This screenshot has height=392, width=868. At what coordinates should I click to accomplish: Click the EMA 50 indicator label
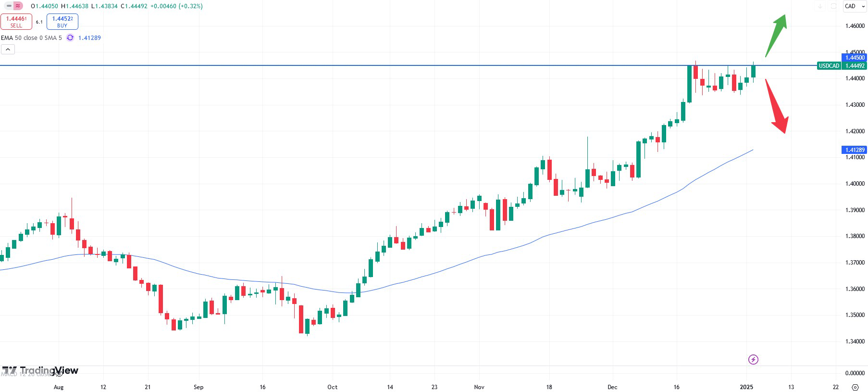31,38
